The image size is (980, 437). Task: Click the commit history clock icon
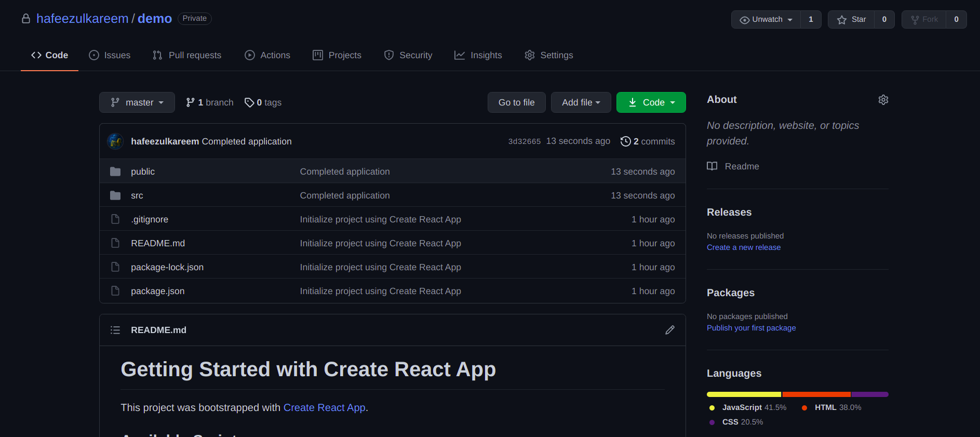626,141
